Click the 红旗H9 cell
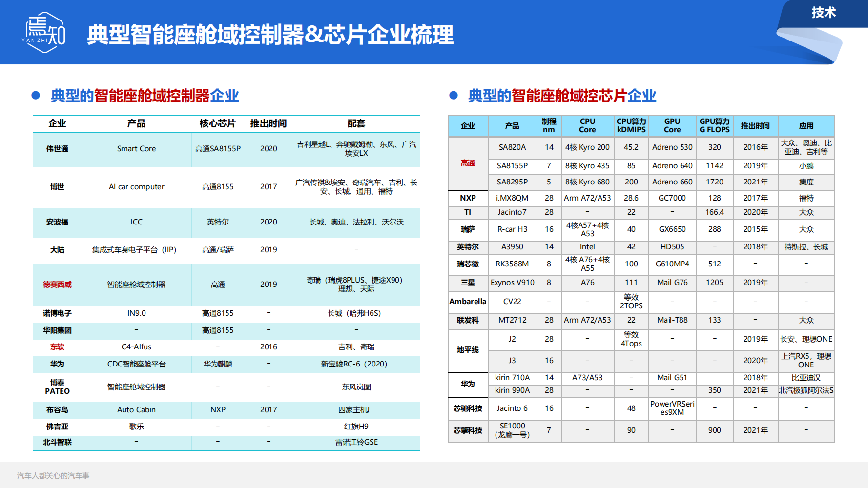The image size is (868, 488). pos(356,427)
